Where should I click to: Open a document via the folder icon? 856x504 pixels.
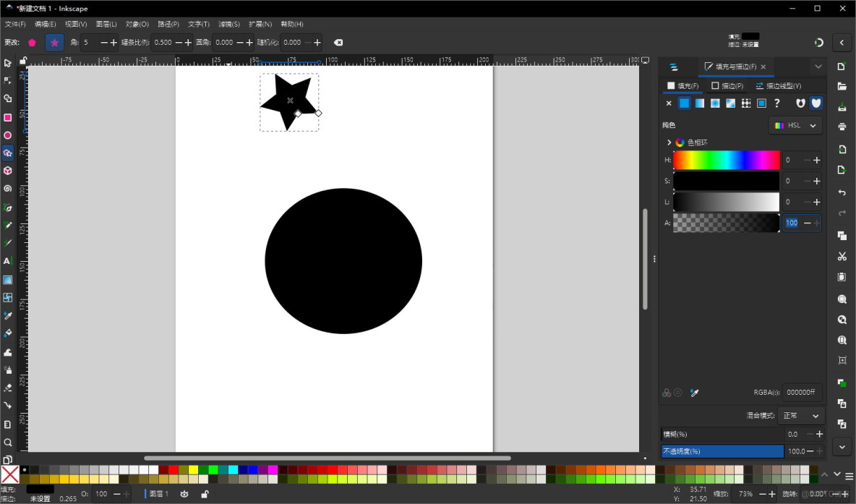[x=842, y=86]
